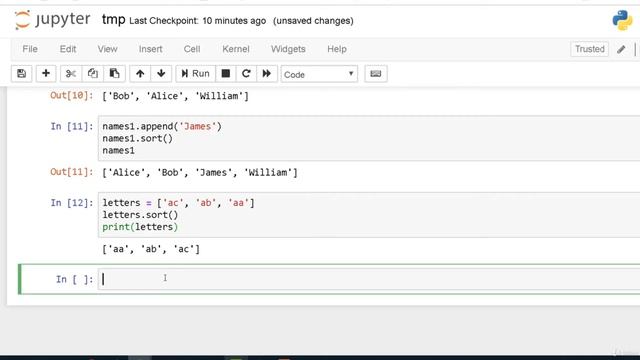Click output list starting with 'Alice'

[200, 172]
